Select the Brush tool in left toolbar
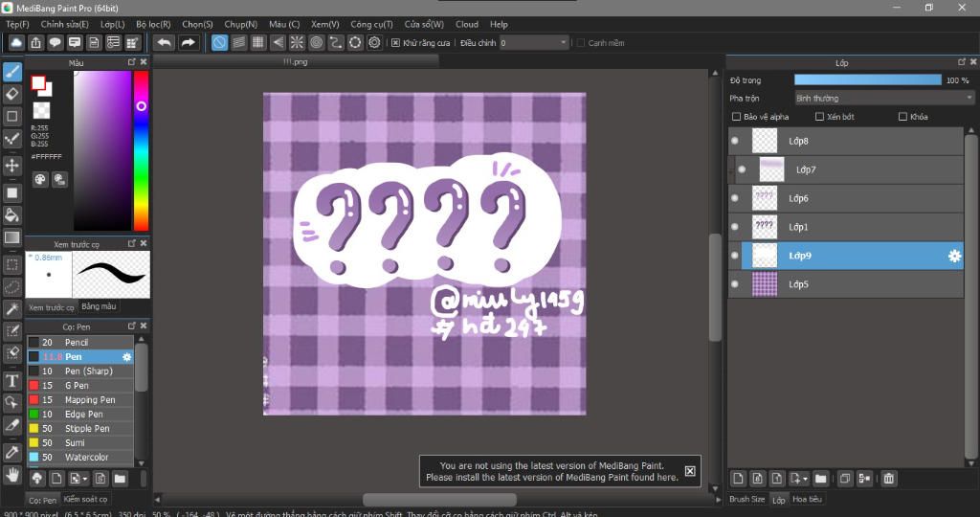The width and height of the screenshot is (980, 517). coord(11,72)
